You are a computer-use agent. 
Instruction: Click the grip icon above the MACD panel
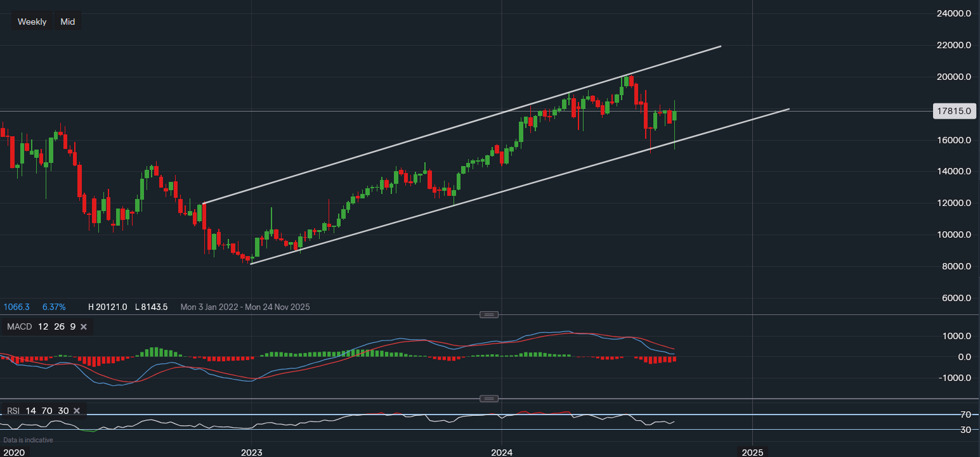(x=488, y=314)
